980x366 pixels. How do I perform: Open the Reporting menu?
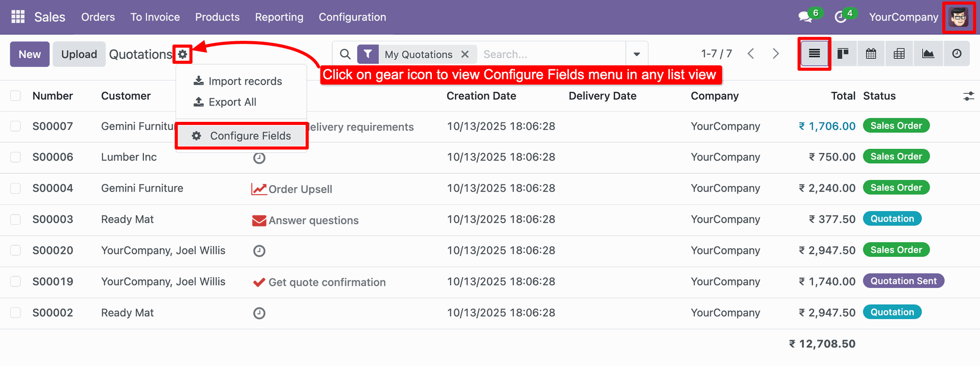pos(279,17)
